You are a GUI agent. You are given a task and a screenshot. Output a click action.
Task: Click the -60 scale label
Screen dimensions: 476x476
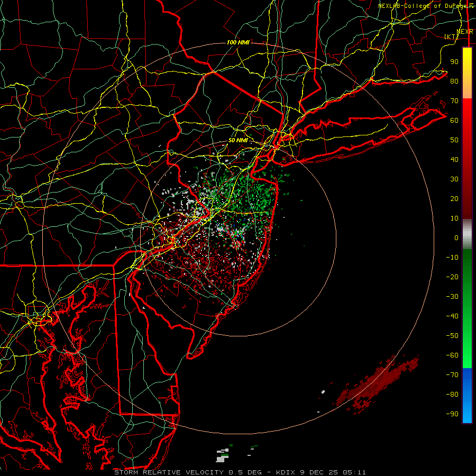point(452,355)
